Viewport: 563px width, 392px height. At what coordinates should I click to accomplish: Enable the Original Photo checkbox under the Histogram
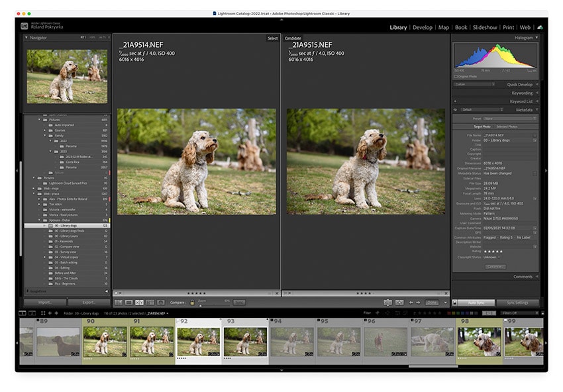pos(456,76)
